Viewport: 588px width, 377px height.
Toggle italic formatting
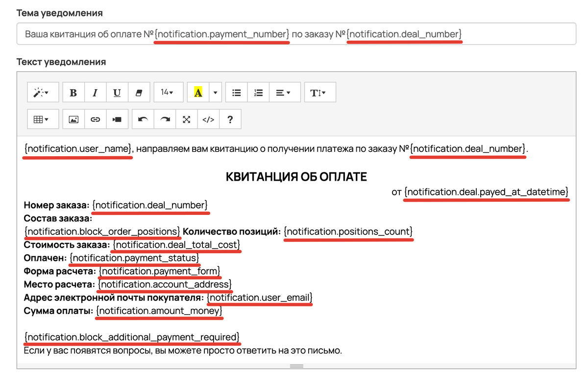pos(96,92)
